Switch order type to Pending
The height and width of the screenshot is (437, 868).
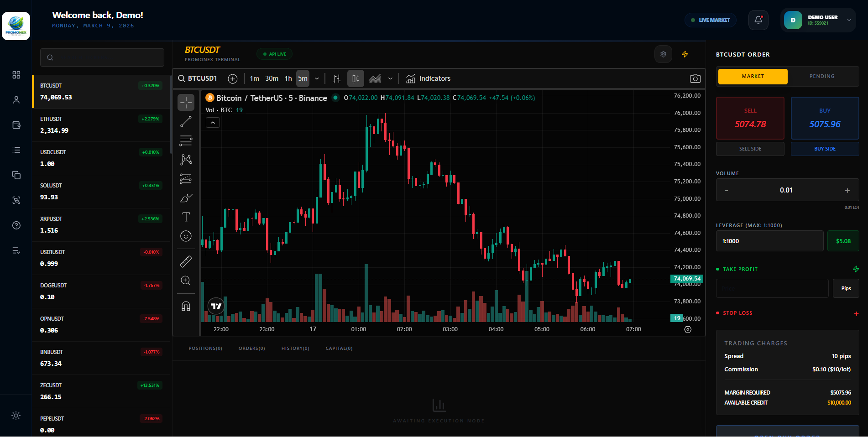click(822, 77)
